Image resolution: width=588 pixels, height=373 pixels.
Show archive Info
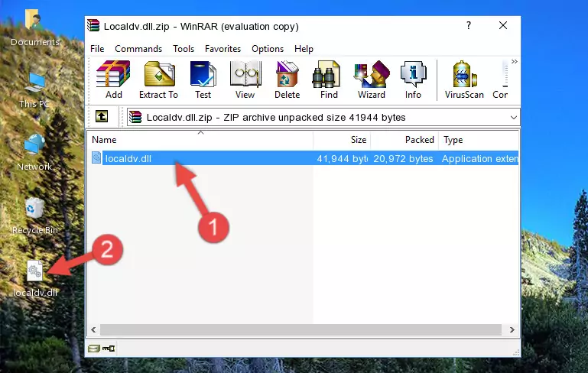(x=413, y=79)
